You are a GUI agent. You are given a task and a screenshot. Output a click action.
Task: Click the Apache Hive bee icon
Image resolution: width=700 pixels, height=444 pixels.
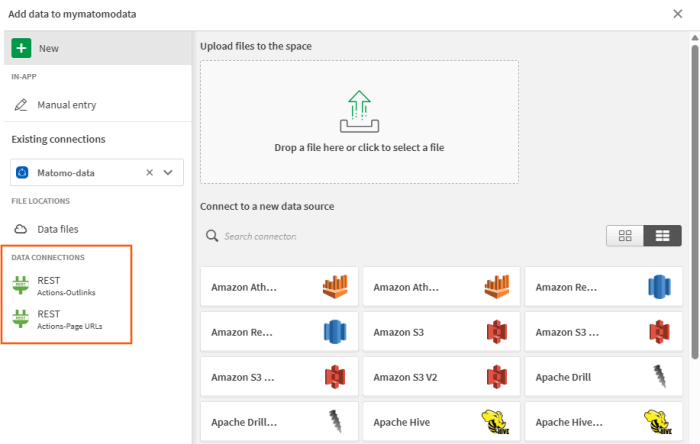(x=496, y=422)
